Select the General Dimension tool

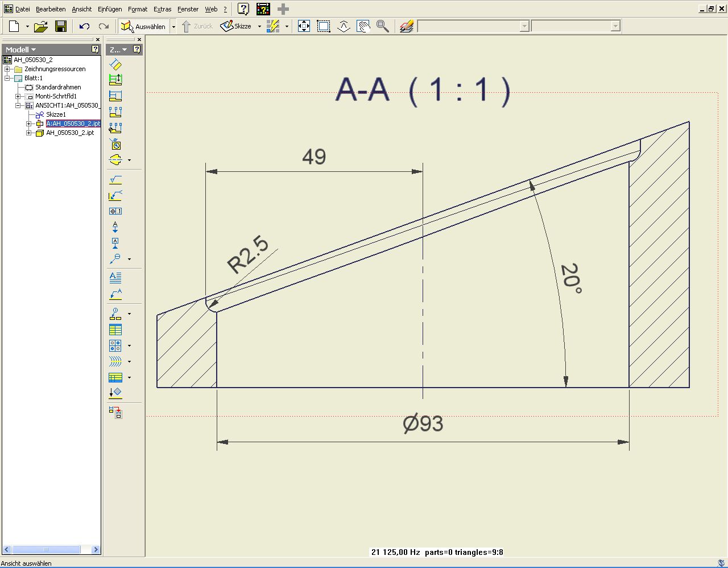click(x=115, y=64)
